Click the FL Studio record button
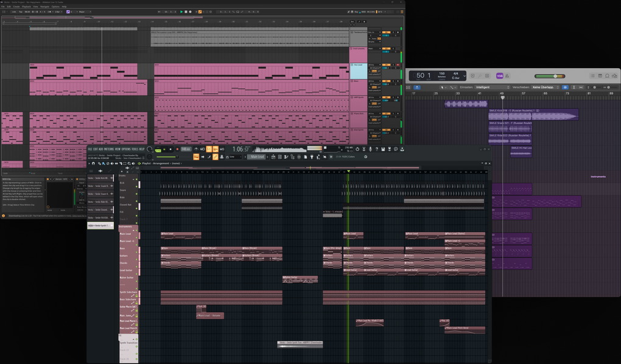The image size is (621, 364). coord(177,149)
